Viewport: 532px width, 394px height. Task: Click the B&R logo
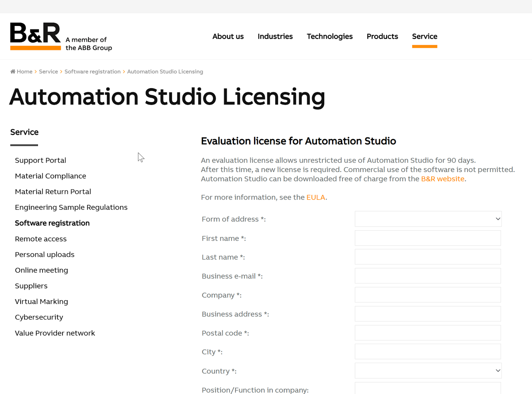[36, 36]
